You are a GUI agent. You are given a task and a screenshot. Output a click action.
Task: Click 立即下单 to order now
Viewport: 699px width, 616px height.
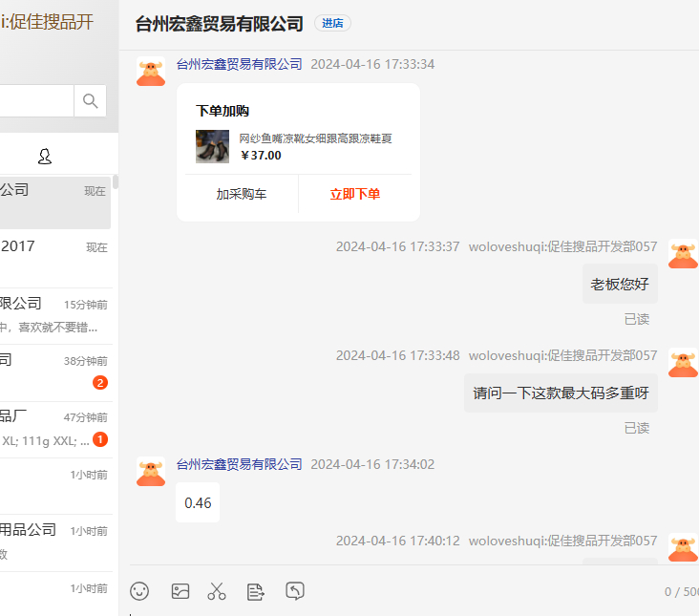355,194
